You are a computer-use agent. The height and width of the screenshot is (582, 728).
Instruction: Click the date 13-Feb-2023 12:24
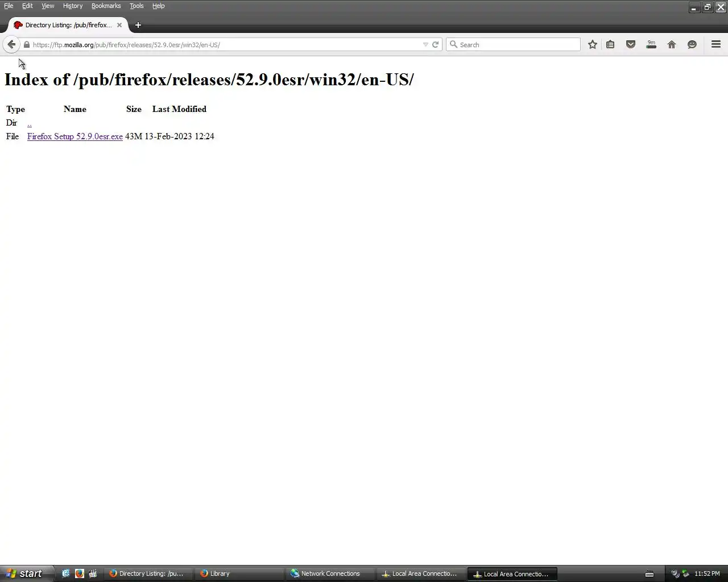[179, 136]
